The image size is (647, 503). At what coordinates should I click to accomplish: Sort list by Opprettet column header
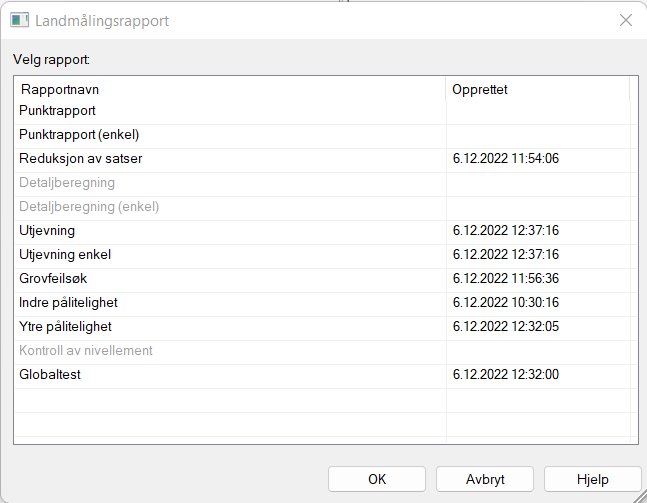[537, 89]
